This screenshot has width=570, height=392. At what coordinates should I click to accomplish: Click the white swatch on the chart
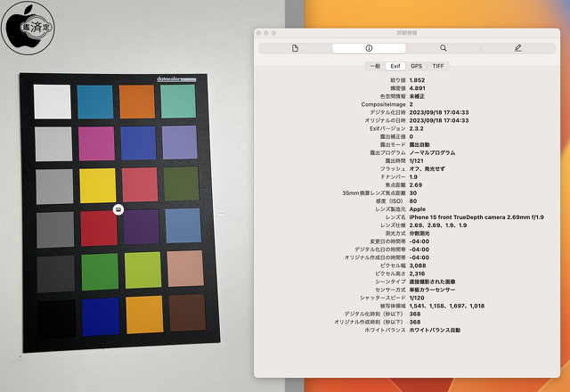[x=52, y=101]
